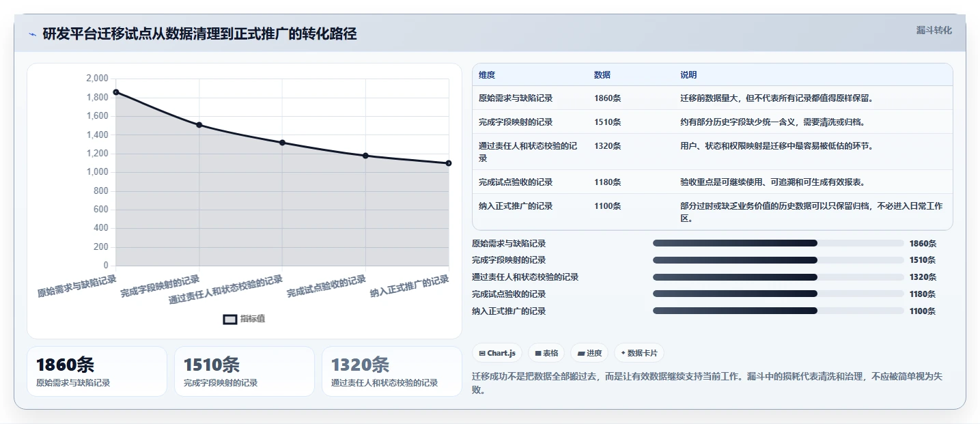Toggle the 指标值 legend swatch
The width and height of the screenshot is (980, 424).
coord(231,319)
